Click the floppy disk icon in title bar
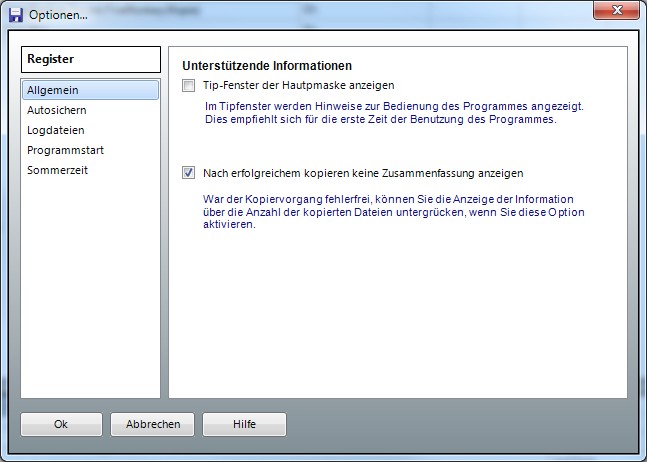Image resolution: width=647 pixels, height=462 pixels. point(15,15)
